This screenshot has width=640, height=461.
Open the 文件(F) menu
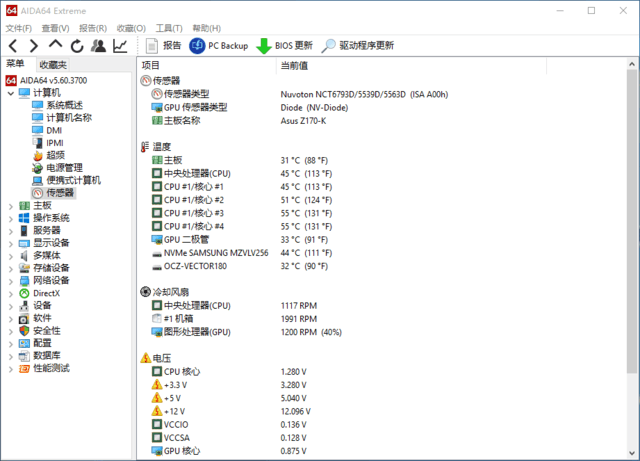pos(18,28)
